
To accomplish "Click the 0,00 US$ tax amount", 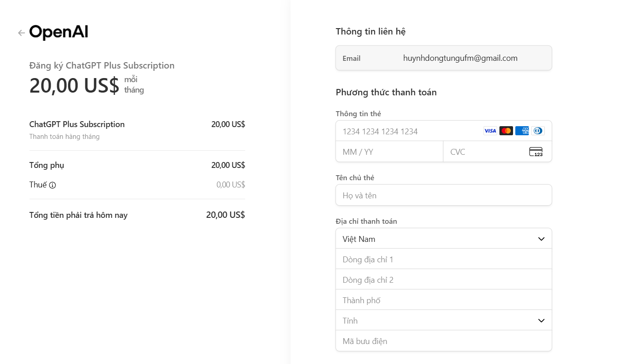I will point(231,185).
